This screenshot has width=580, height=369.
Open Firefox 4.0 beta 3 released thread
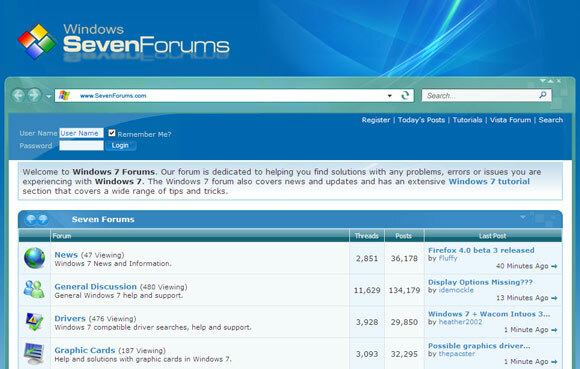(481, 250)
